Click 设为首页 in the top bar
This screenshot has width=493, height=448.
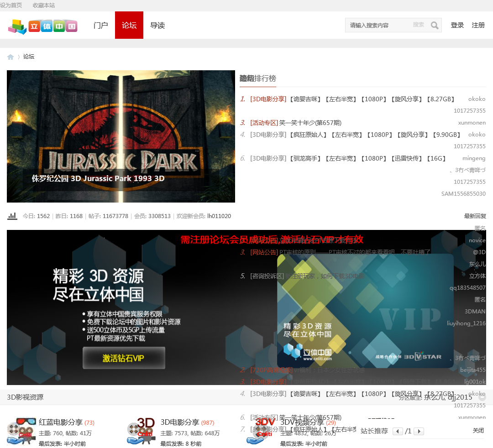click(11, 5)
